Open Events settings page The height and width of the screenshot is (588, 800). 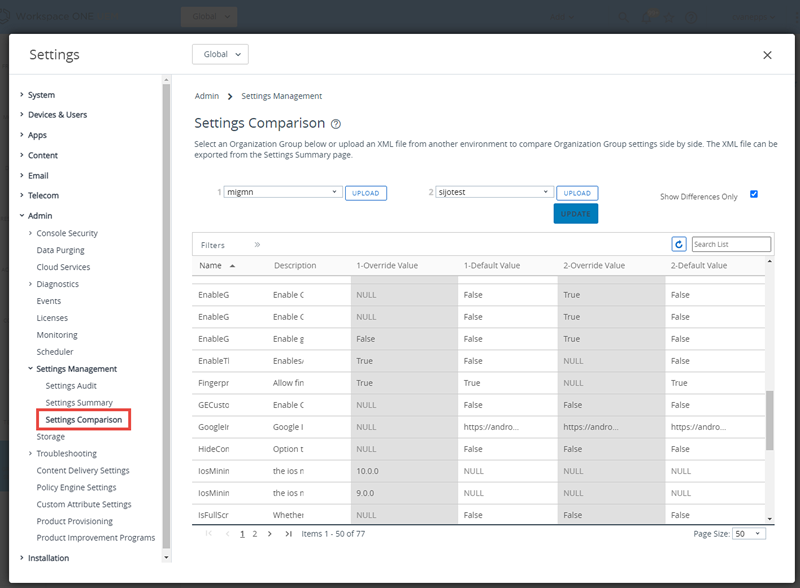point(48,301)
